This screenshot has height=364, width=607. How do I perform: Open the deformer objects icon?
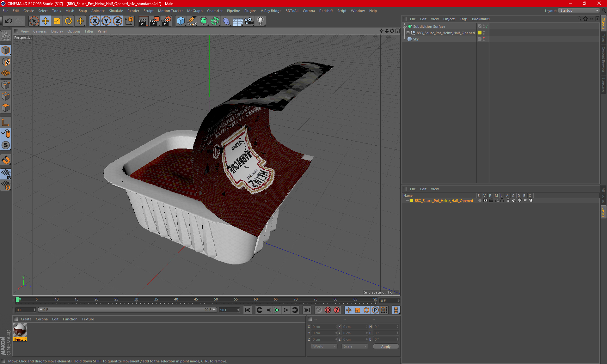226,21
